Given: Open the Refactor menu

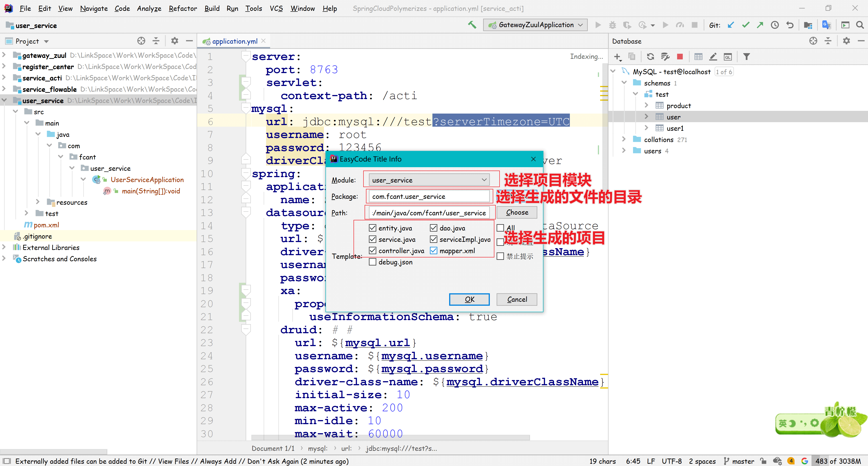Looking at the screenshot, I should coord(183,8).
